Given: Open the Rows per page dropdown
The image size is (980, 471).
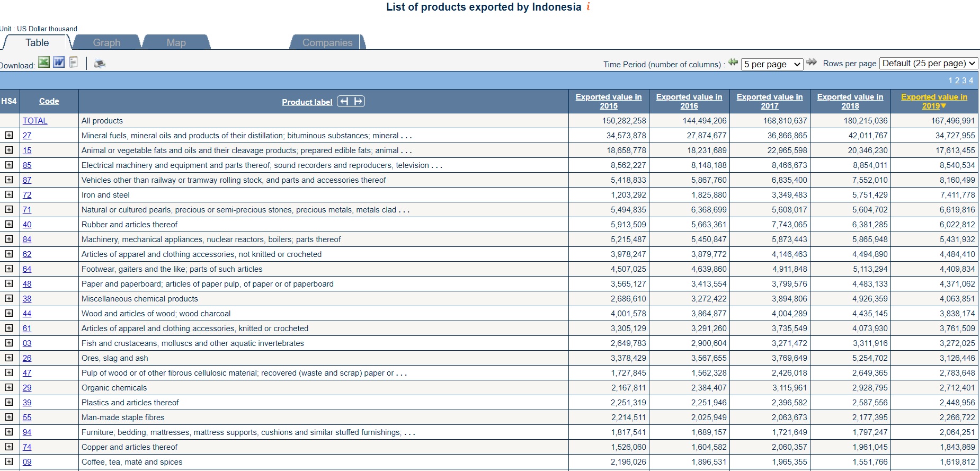Looking at the screenshot, I should point(928,63).
